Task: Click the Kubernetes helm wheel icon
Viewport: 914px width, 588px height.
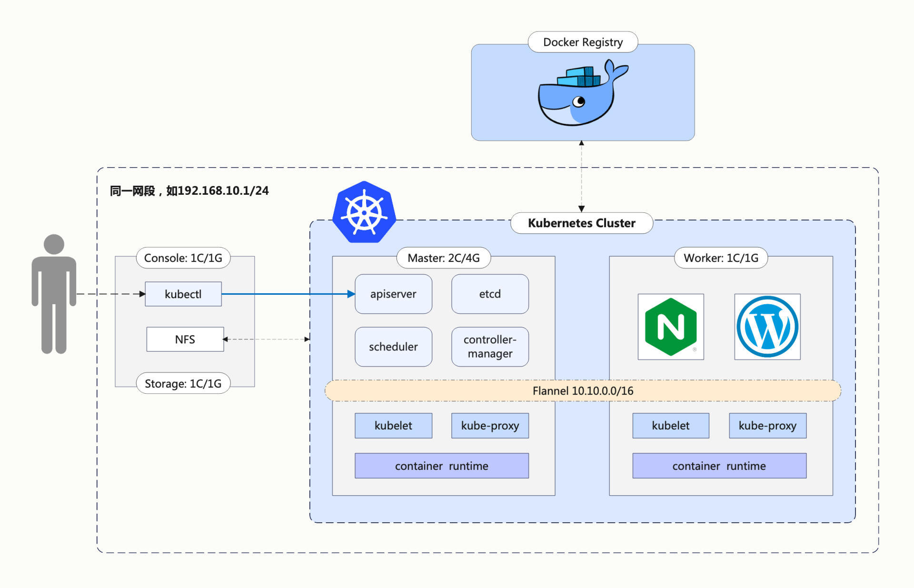Action: (364, 212)
